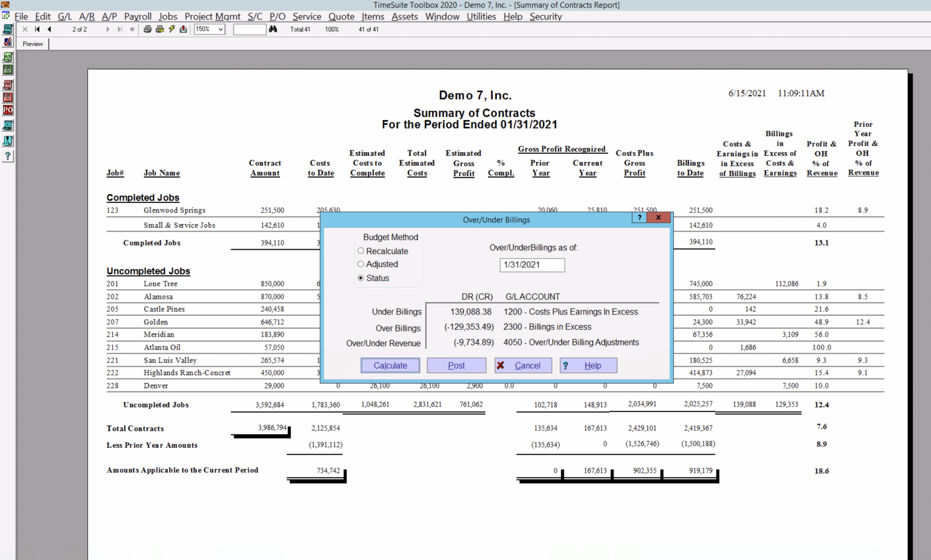This screenshot has height=560, width=931.
Task: Click the Print icon in the toolbar
Action: pyautogui.click(x=147, y=29)
